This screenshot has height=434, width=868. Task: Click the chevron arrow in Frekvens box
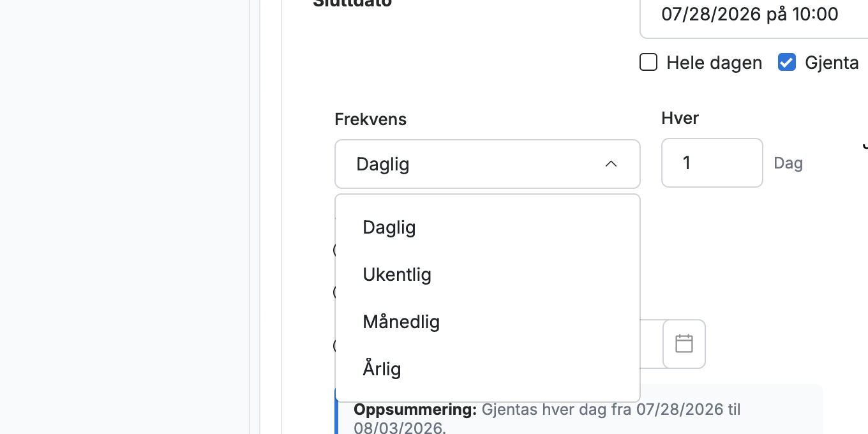611,164
